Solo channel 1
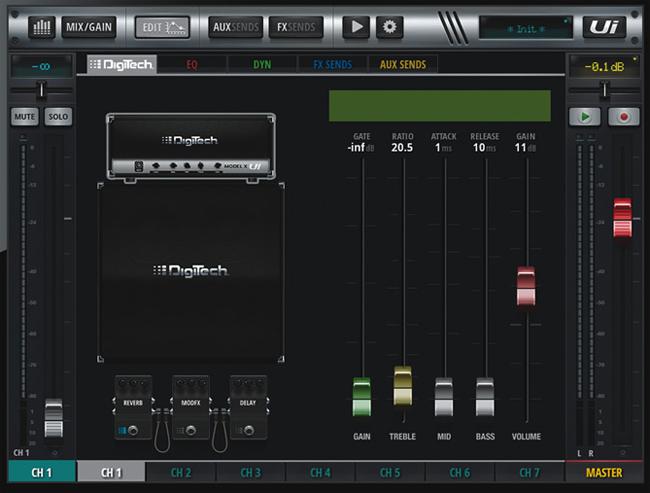The image size is (650, 493). (x=58, y=117)
